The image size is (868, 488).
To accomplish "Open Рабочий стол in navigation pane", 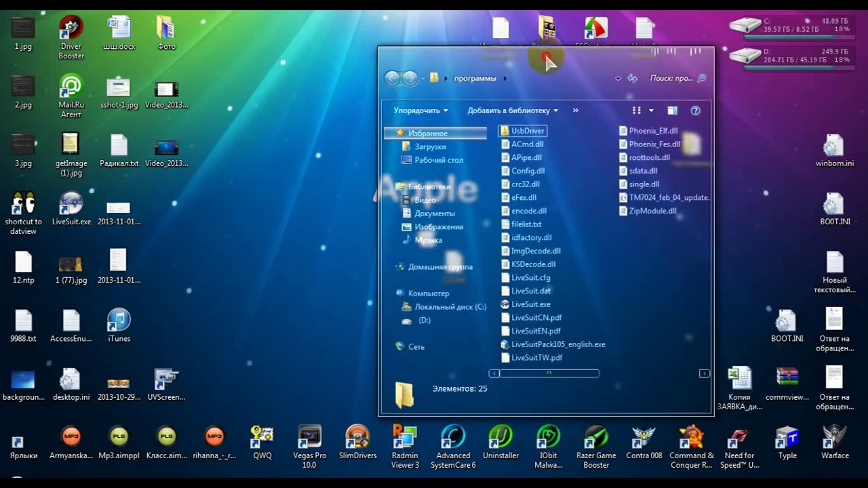I will pos(439,160).
